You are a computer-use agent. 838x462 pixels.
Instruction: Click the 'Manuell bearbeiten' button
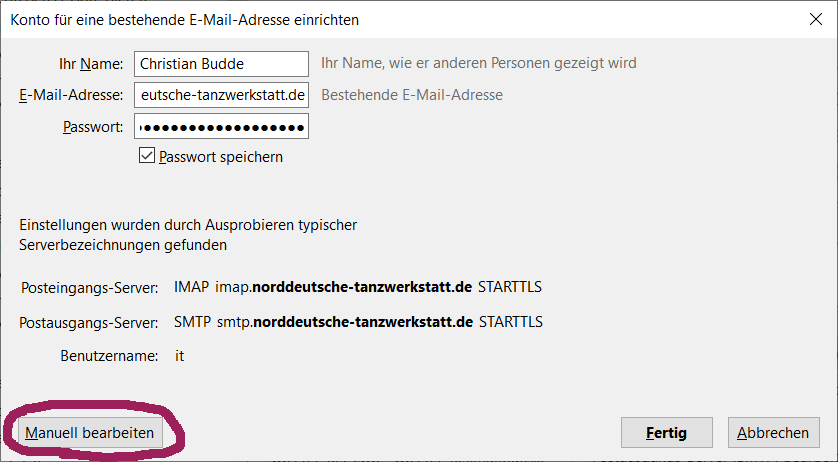[89, 433]
